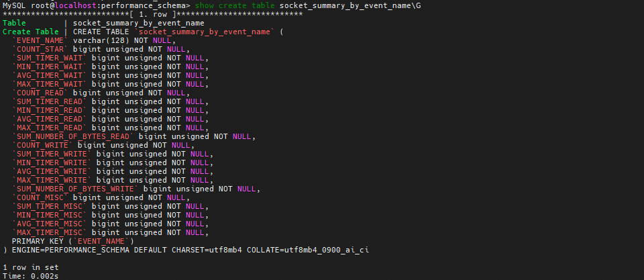Click MAX_TIMER_MISC column name
This screenshot has height=280, width=644.
pyautogui.click(x=50, y=233)
